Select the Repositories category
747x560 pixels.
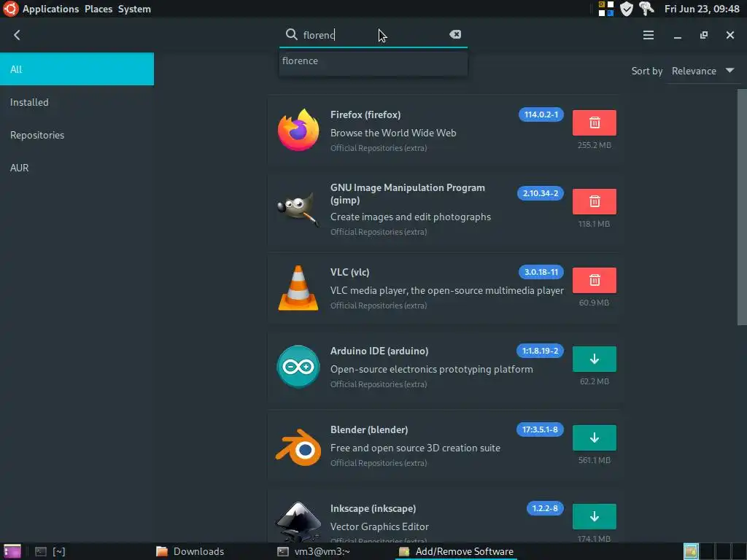point(77,135)
